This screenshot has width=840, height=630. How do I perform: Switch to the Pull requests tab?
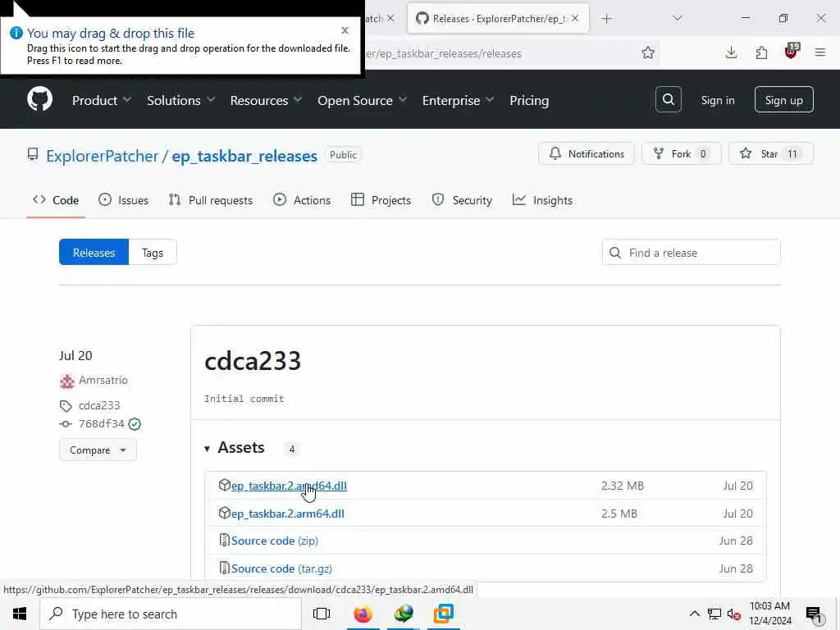[210, 200]
